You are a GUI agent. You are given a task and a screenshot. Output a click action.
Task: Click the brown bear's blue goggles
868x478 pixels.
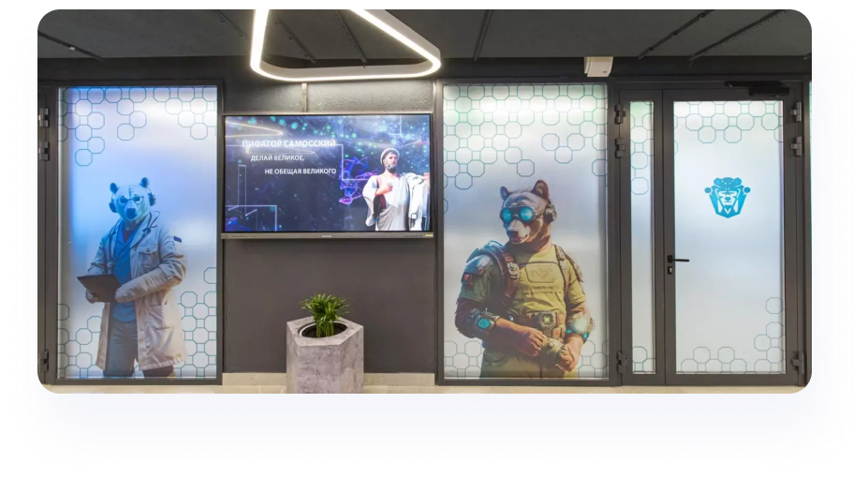click(518, 214)
